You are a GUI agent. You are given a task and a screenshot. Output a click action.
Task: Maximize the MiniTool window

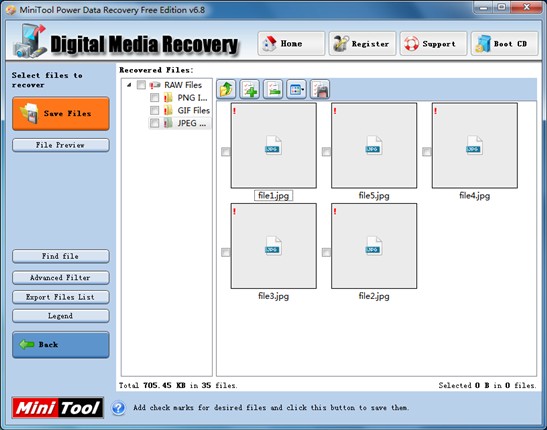click(502, 7)
